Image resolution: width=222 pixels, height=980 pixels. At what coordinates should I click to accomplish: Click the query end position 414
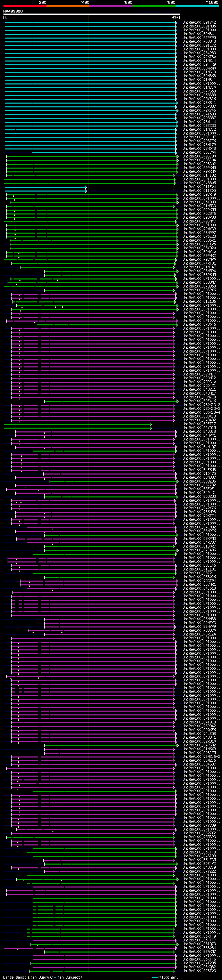175,17
